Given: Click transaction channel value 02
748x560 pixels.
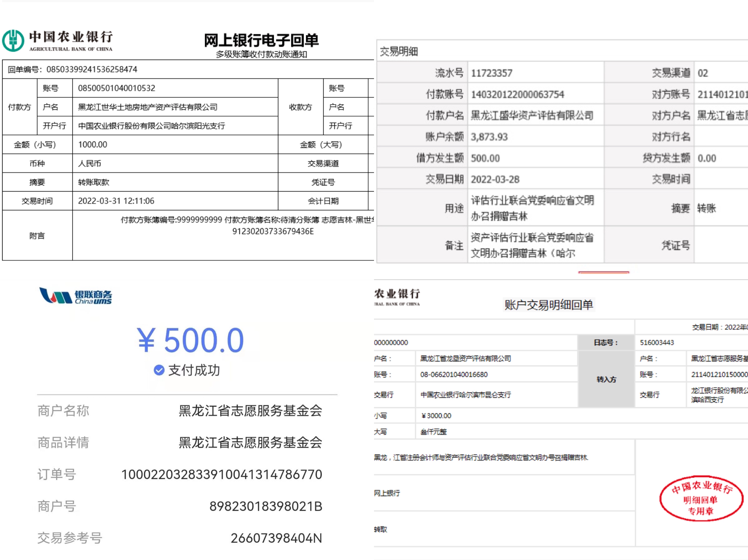Looking at the screenshot, I should pos(703,73).
